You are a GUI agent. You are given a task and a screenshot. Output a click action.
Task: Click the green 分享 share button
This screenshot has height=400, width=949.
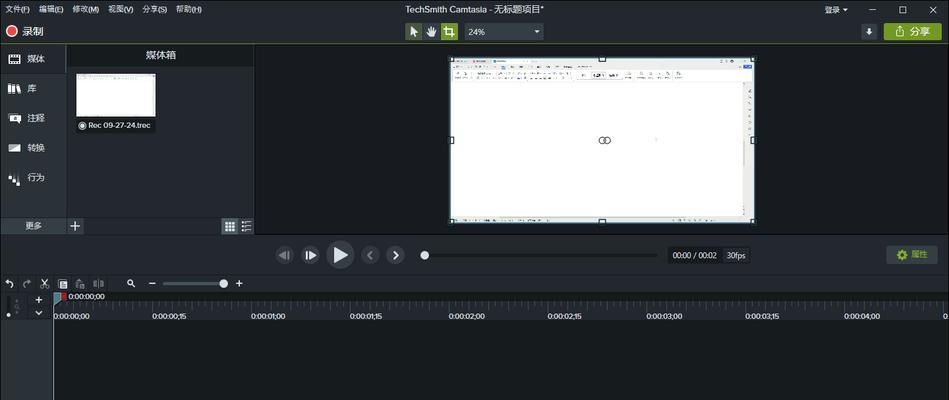(912, 32)
